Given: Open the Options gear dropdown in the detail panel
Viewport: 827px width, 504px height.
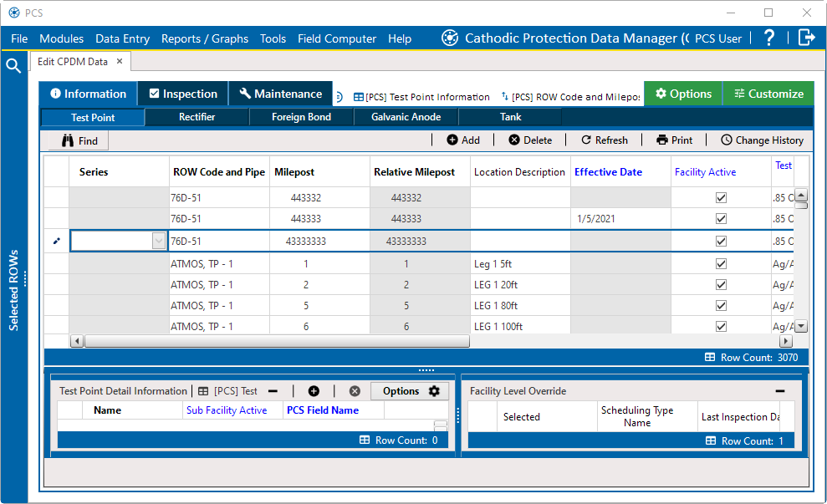Looking at the screenshot, I should [x=409, y=390].
